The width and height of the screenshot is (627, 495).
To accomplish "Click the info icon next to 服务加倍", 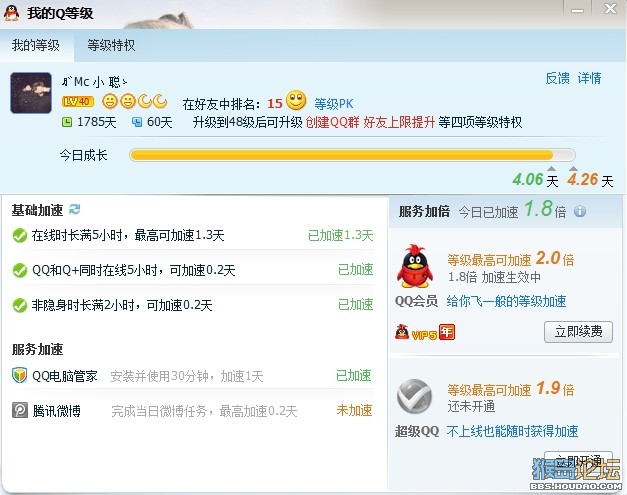I will pos(580,211).
